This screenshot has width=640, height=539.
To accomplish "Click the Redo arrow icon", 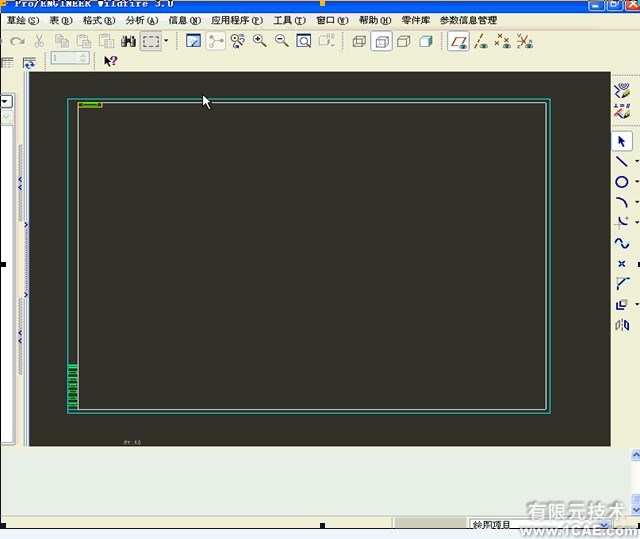I will [x=17, y=41].
